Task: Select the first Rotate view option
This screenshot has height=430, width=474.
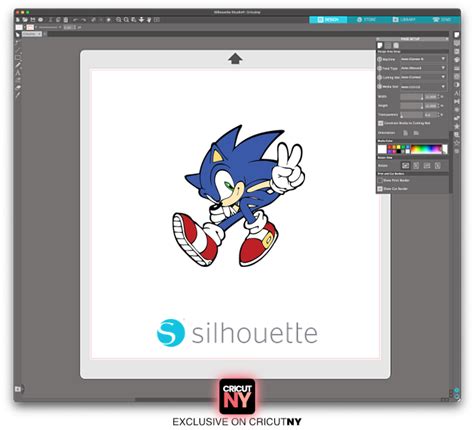Action: pyautogui.click(x=405, y=165)
